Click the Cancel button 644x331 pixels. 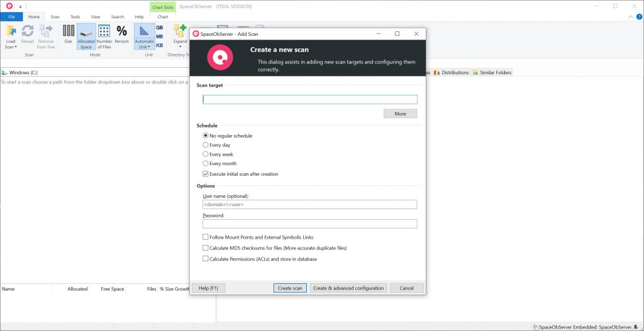407,288
